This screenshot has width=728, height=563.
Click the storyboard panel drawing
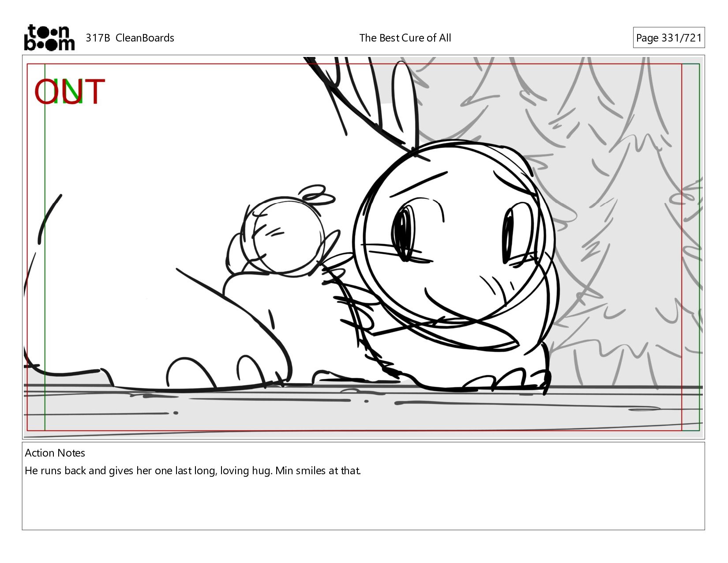coord(363,247)
